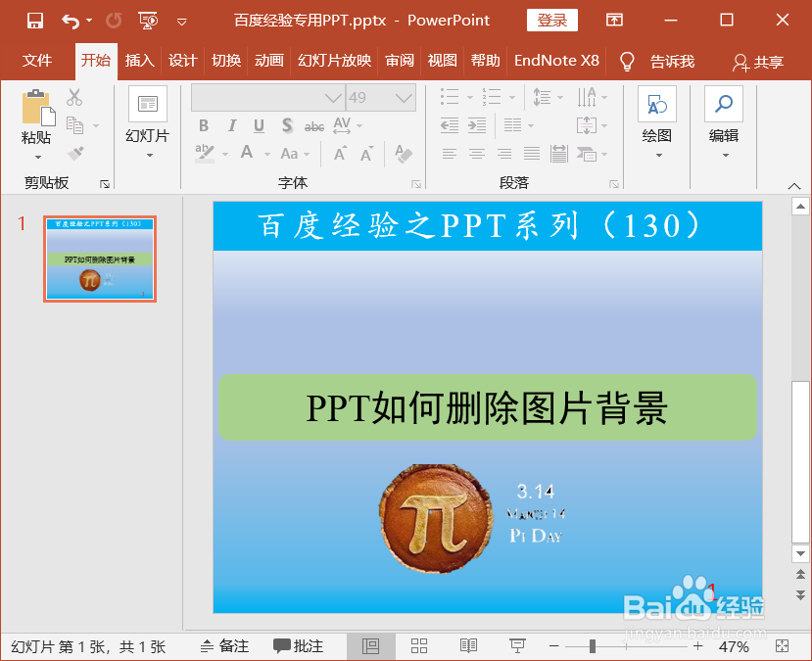812x661 pixels.
Task: Switch to the 视图 tab
Action: tap(443, 61)
